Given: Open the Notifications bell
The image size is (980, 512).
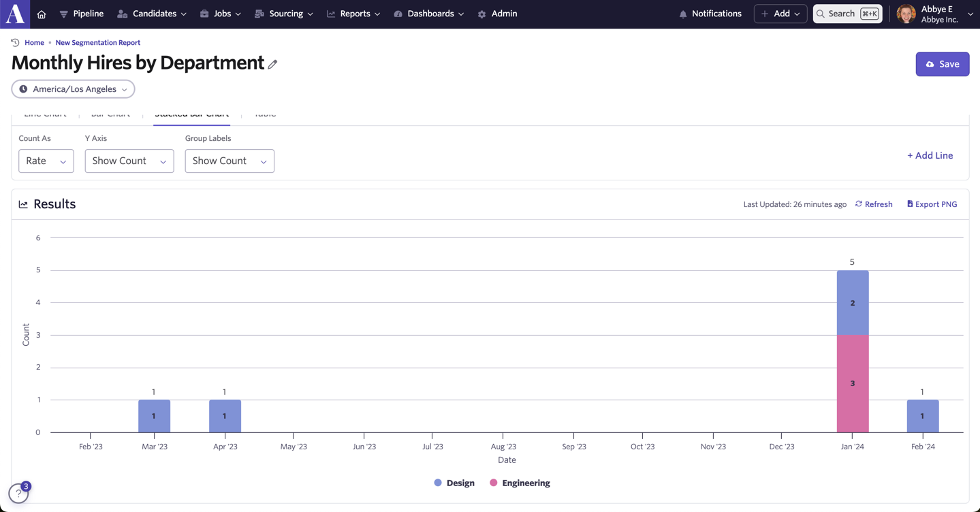Looking at the screenshot, I should 710,14.
